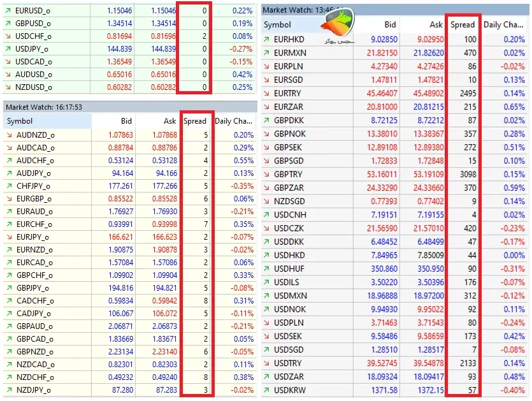Click the up arrow icon beside EURHKD
Image resolution: width=532 pixels, height=401 pixels.
[267, 40]
